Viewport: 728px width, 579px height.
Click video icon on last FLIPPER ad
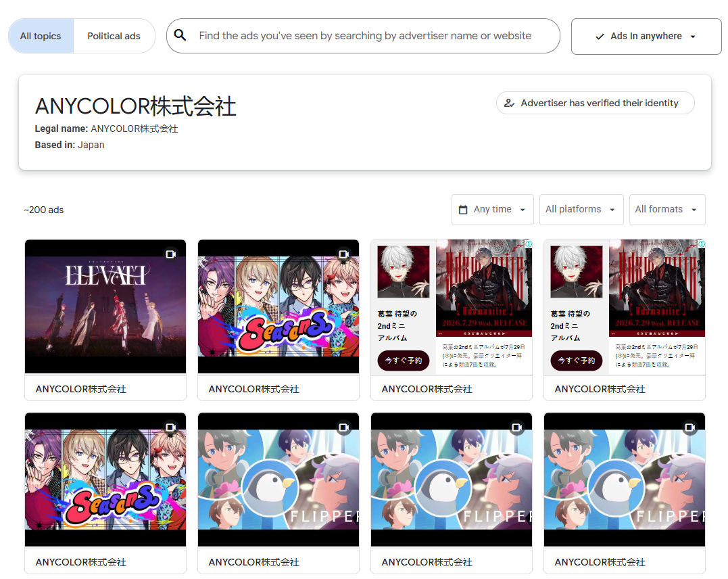[x=690, y=427]
